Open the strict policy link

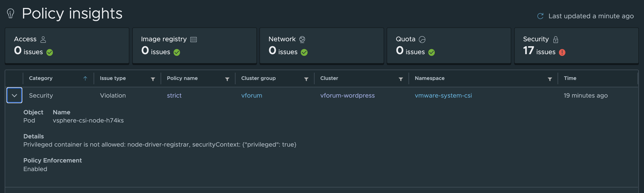pyautogui.click(x=174, y=95)
